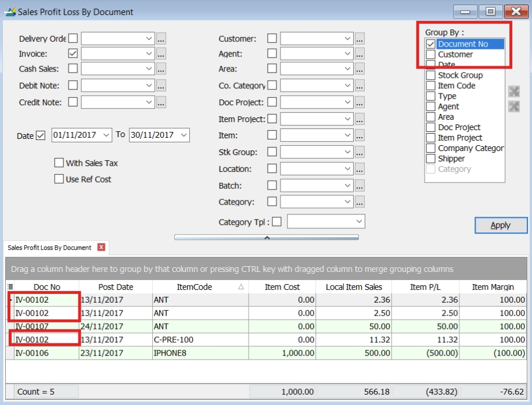
Task: Click the grid column chooser icon
Action: 10,287
